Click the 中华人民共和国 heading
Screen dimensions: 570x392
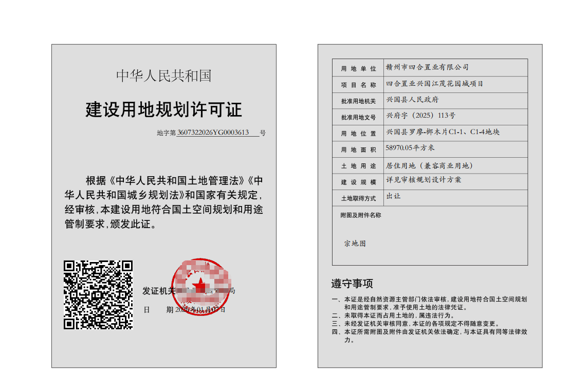coord(163,76)
